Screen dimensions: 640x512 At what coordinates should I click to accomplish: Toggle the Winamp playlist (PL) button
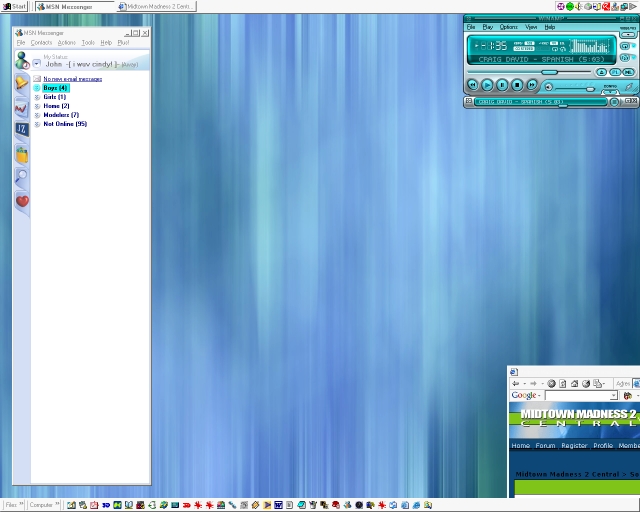[x=615, y=72]
